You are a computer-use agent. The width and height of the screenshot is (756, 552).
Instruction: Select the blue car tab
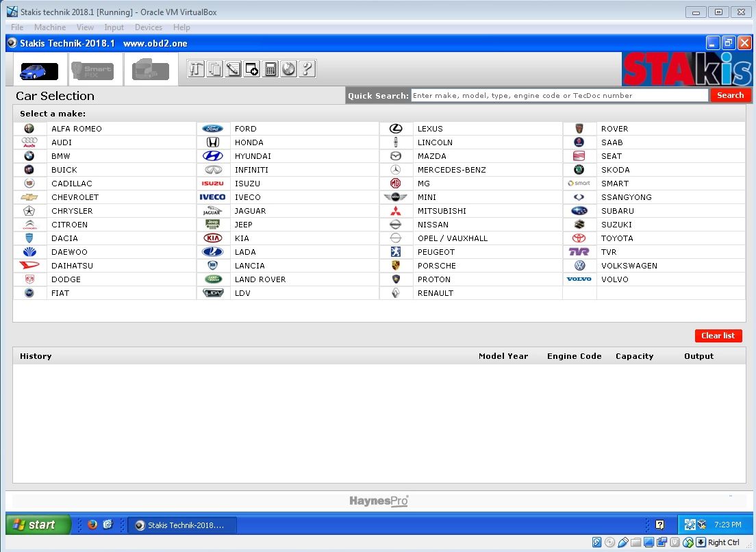click(39, 70)
